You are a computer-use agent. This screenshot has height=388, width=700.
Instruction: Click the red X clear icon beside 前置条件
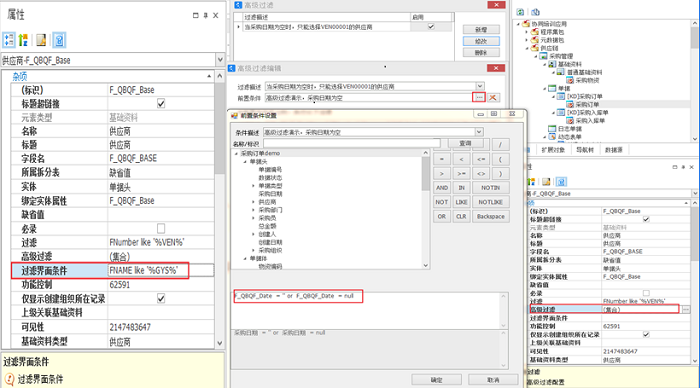(x=493, y=97)
